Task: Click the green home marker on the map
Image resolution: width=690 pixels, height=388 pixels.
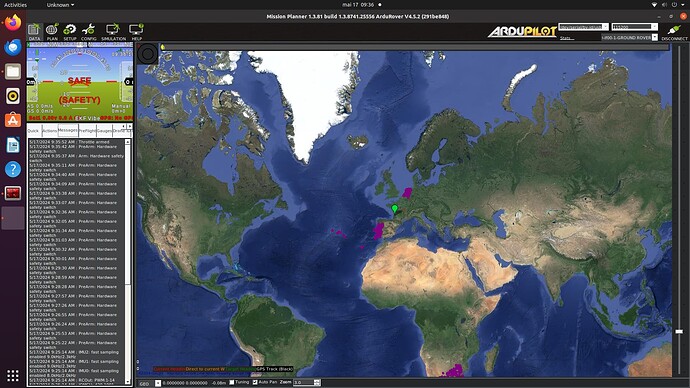Action: [x=395, y=209]
